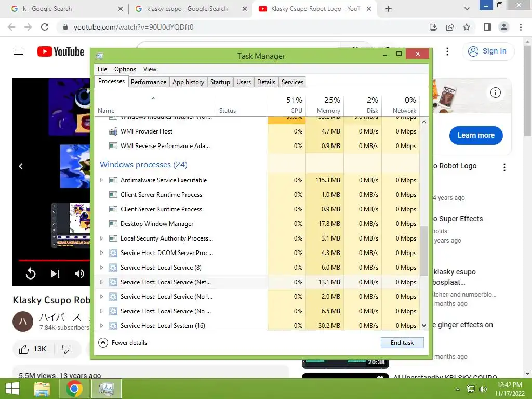Click the End task button
532x399 pixels.
[402, 343]
